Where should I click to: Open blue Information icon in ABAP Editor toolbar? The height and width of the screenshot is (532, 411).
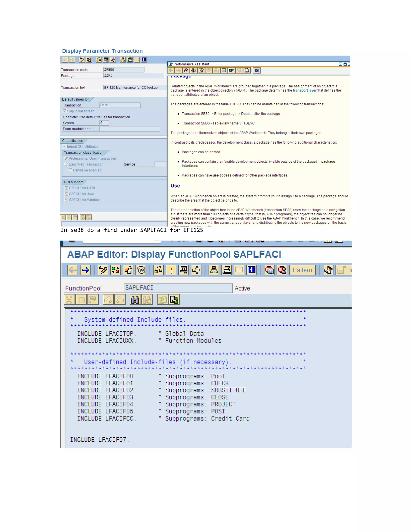point(252,270)
